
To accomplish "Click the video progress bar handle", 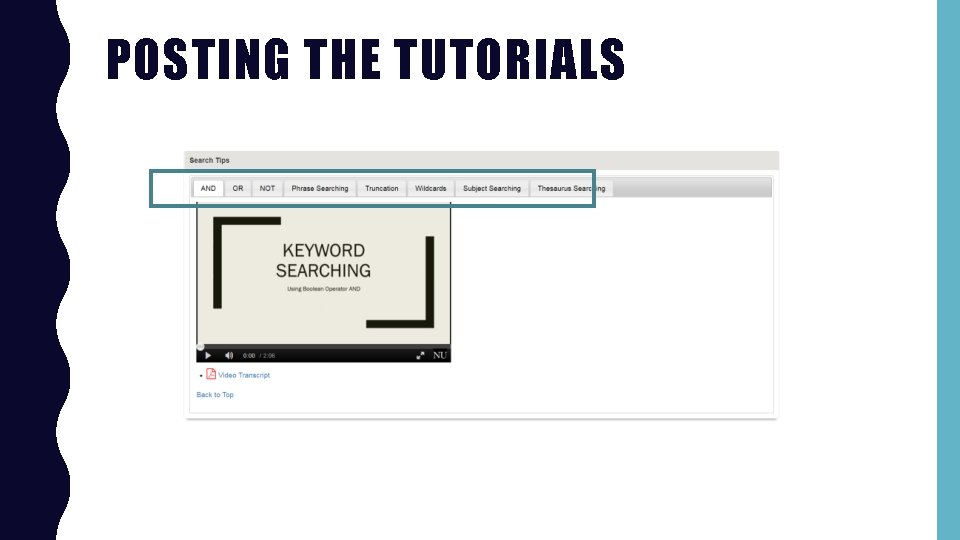I will tap(200, 347).
